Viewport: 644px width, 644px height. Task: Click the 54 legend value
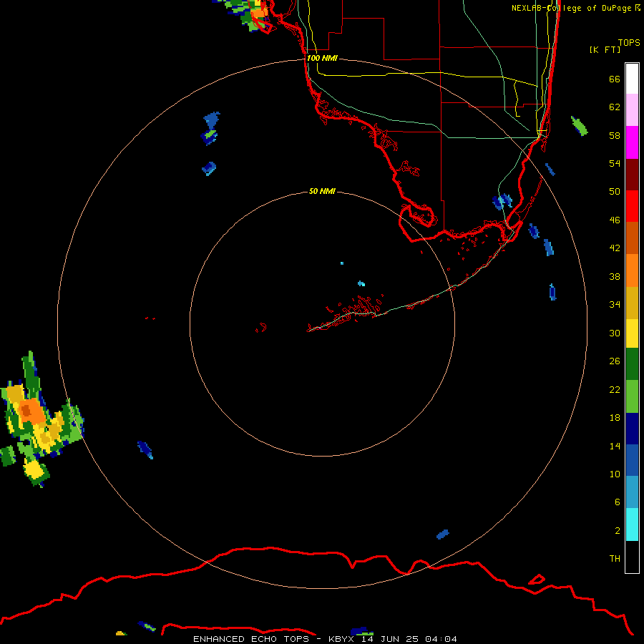point(615,163)
